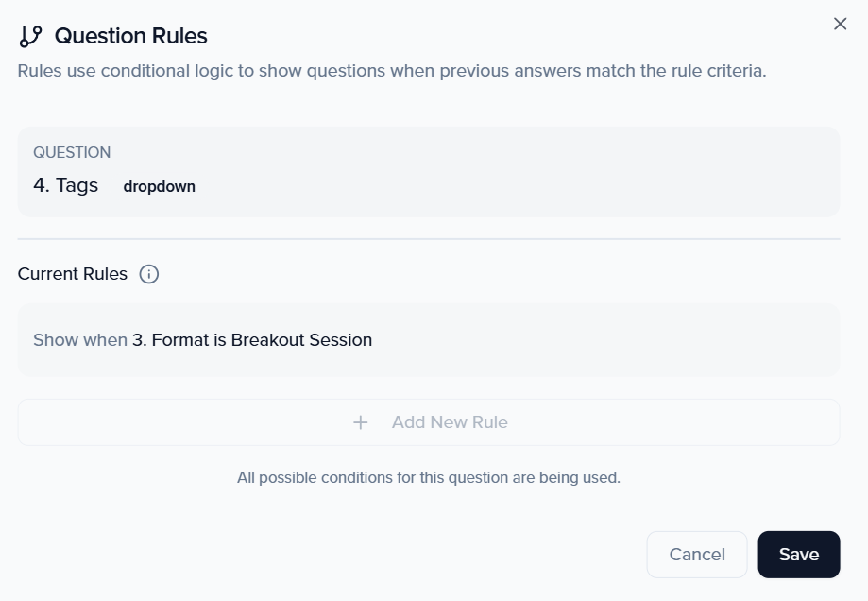The width and height of the screenshot is (868, 601).
Task: Click the plus icon for adding a rule
Action: pyautogui.click(x=360, y=422)
